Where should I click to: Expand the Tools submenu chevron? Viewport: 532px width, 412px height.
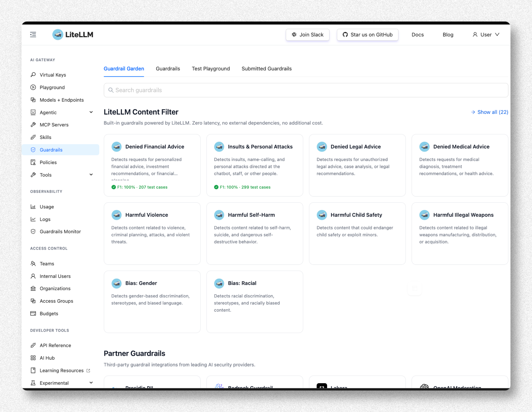pyautogui.click(x=91, y=175)
